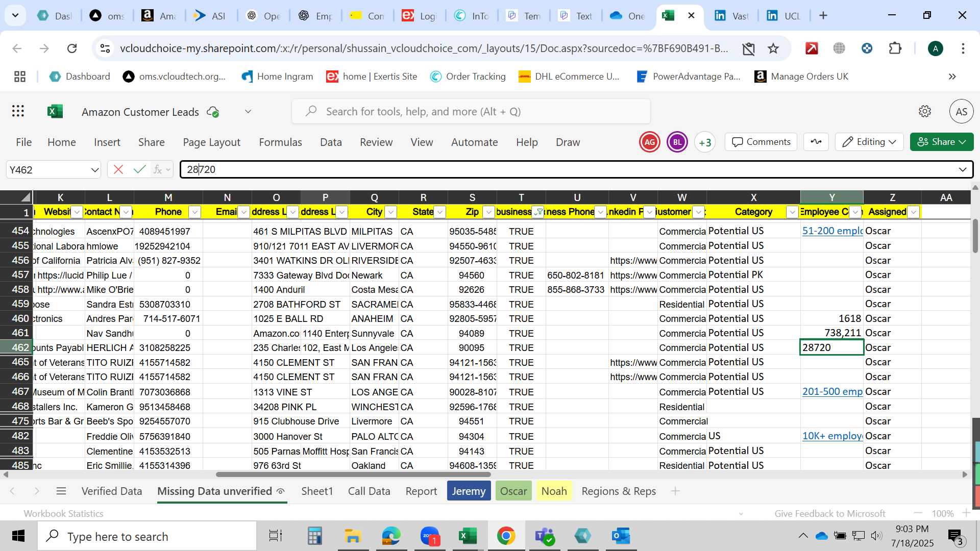Open the Chrome three-dot menu

(963, 48)
